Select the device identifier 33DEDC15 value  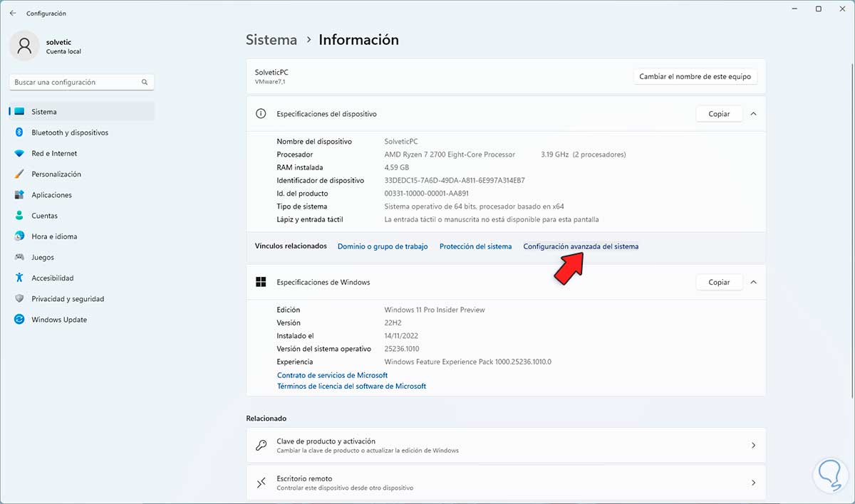pyautogui.click(x=455, y=180)
